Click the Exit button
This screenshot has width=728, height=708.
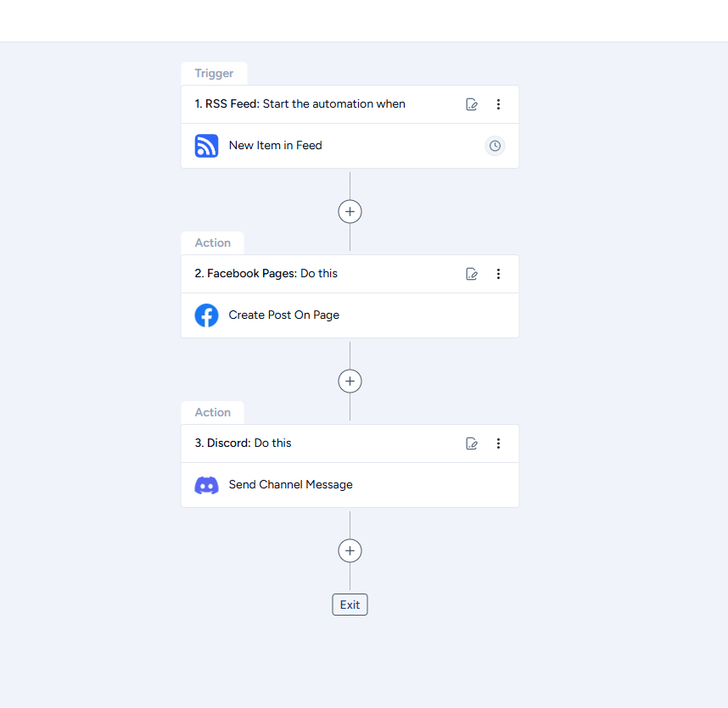(350, 605)
